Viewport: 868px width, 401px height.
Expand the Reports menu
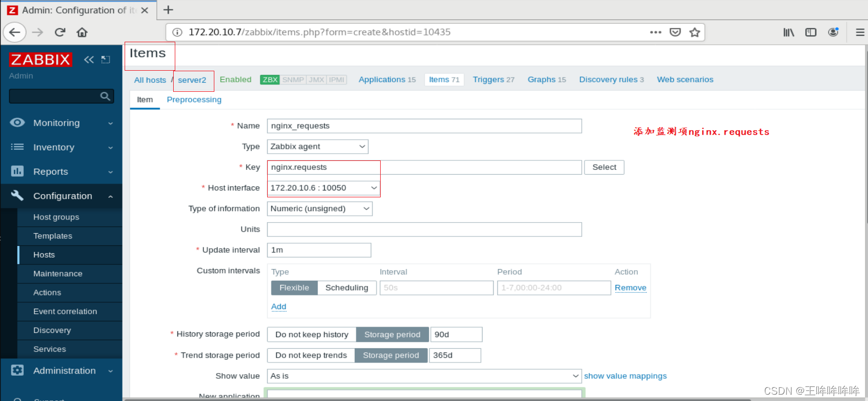[x=62, y=171]
